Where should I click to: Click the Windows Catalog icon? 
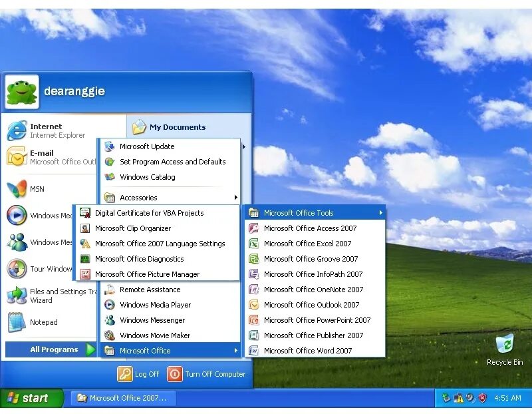[110, 177]
